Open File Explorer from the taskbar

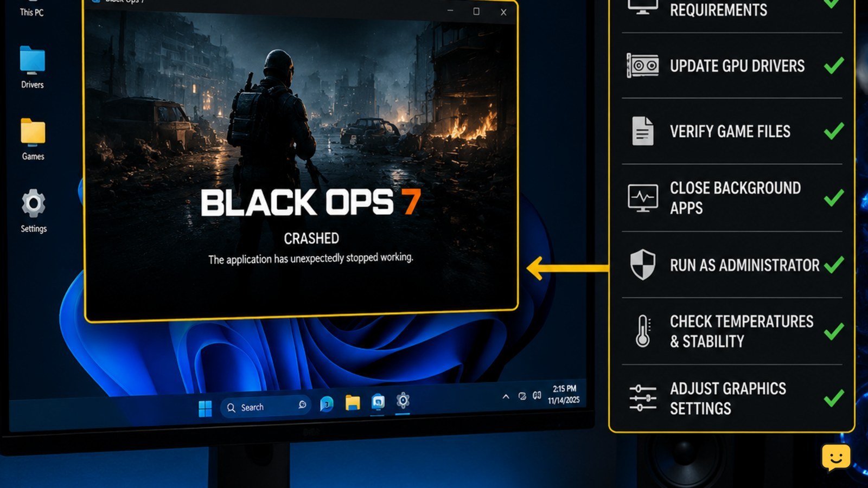click(353, 402)
